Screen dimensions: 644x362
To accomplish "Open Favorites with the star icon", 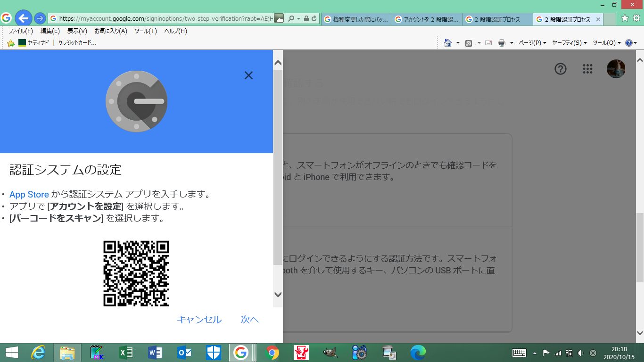I will 625,18.
